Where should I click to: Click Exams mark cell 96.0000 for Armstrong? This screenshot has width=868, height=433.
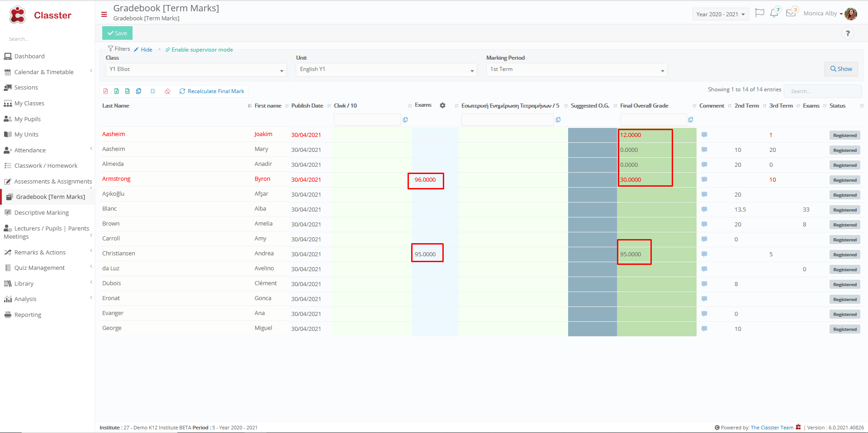pyautogui.click(x=426, y=180)
